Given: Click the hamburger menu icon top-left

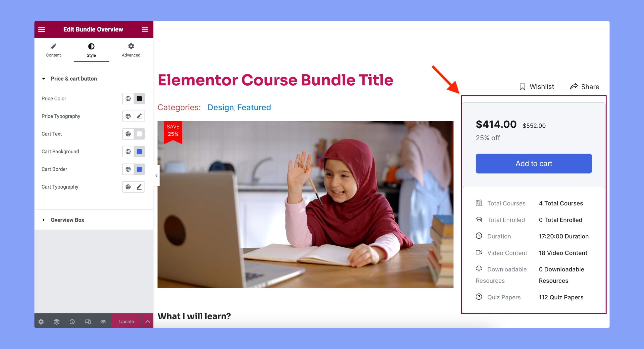Looking at the screenshot, I should tap(42, 29).
